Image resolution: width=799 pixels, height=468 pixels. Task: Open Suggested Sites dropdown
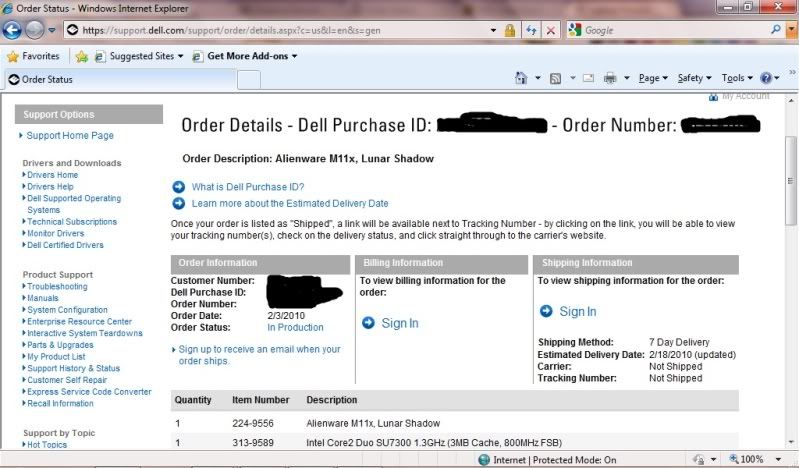coord(139,56)
